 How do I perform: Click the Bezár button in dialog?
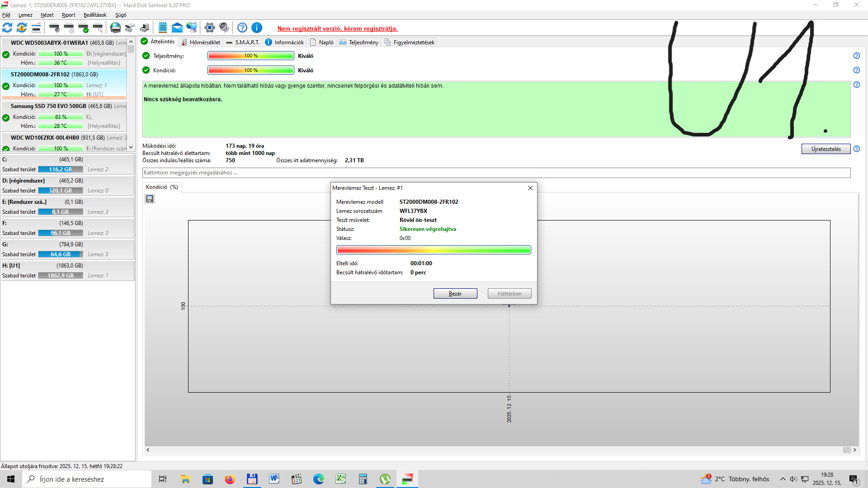(x=455, y=294)
